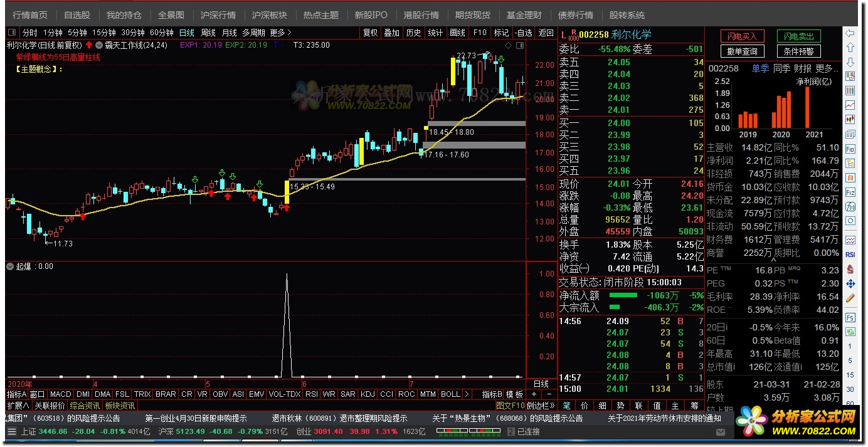868x447 pixels.
Task: Click the wave indicator icon above RSI
Action: (850, 240)
